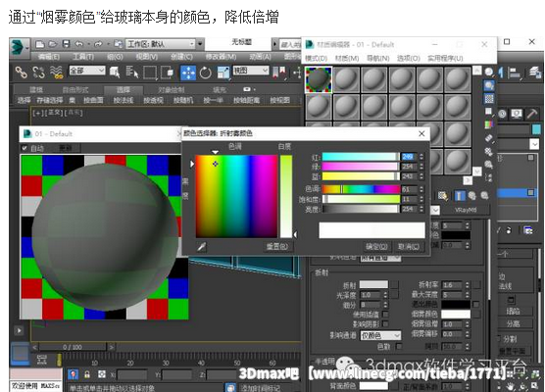545x392 pixels.
Task: Click the map button beside the 折射 color swatch
Action: tap(394, 285)
